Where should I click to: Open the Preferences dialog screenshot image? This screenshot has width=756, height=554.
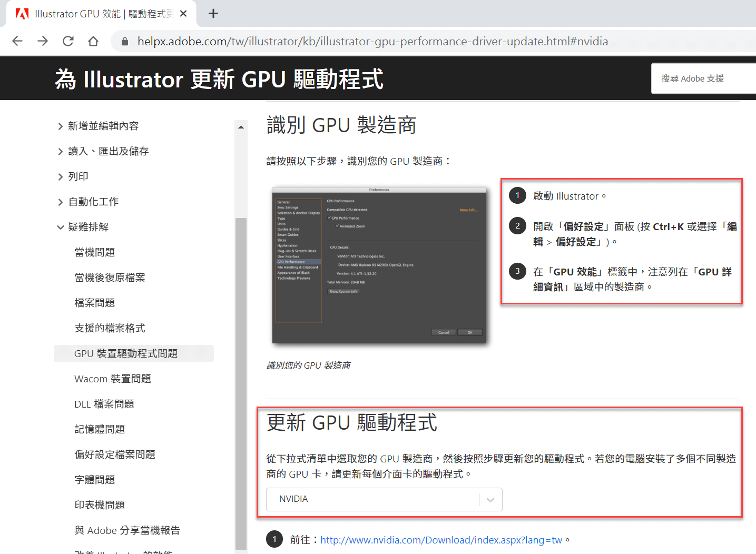point(379,265)
